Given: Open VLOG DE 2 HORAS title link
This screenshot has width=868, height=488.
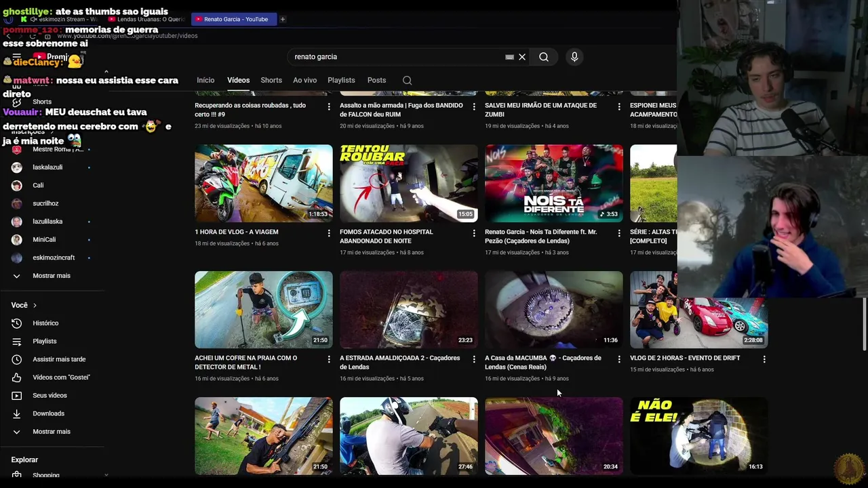Looking at the screenshot, I should pos(685,358).
